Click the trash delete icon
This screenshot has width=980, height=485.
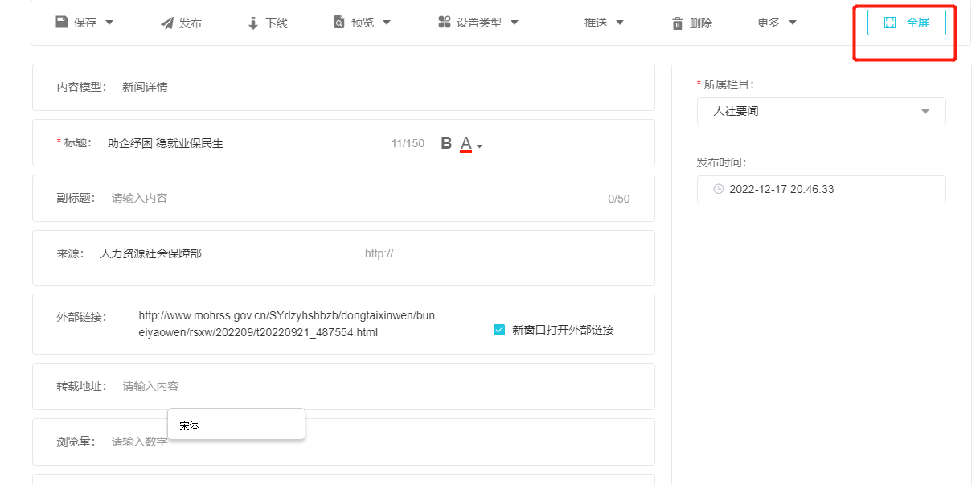coord(678,23)
